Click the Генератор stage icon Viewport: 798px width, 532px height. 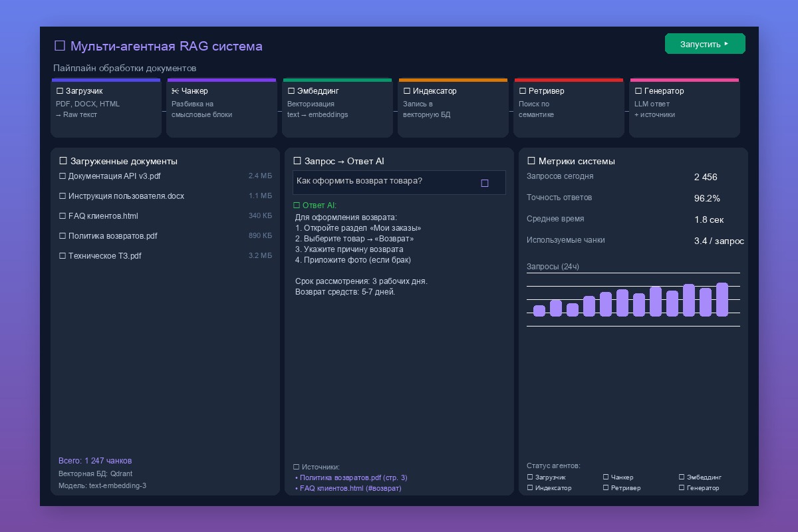638,91
